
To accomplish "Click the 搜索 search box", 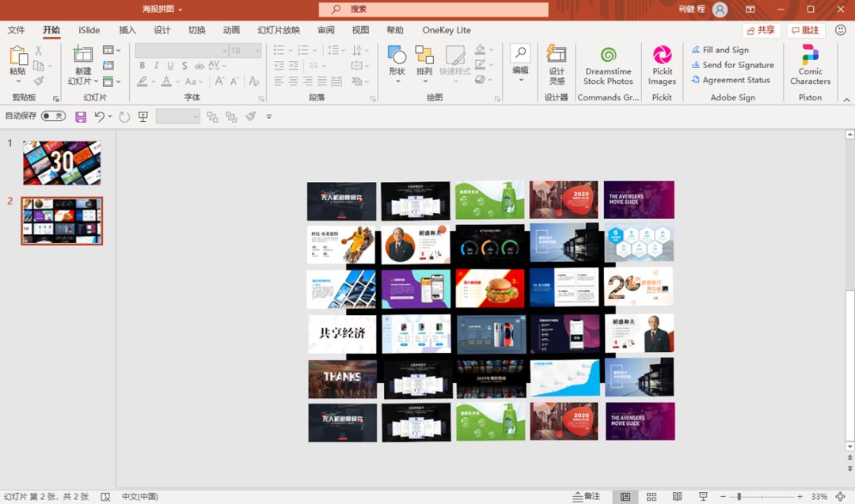I will (434, 9).
